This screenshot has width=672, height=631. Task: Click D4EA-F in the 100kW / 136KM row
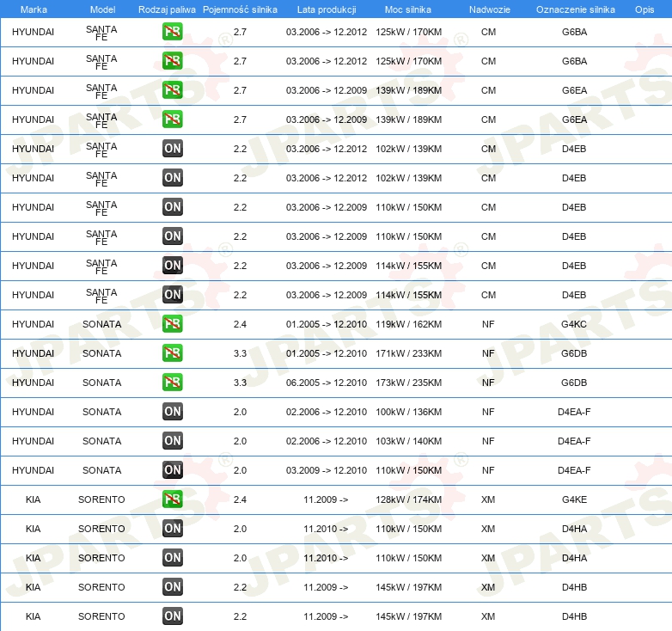(574, 412)
